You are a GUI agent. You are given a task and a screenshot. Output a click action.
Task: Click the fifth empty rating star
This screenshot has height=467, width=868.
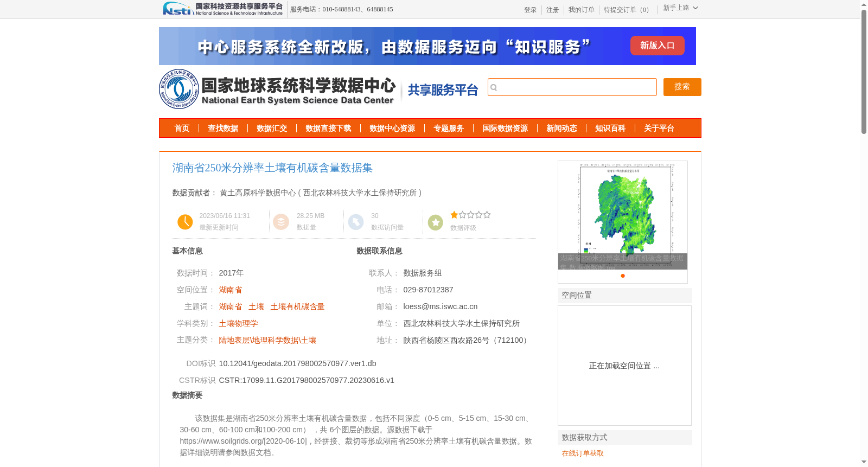tap(487, 215)
